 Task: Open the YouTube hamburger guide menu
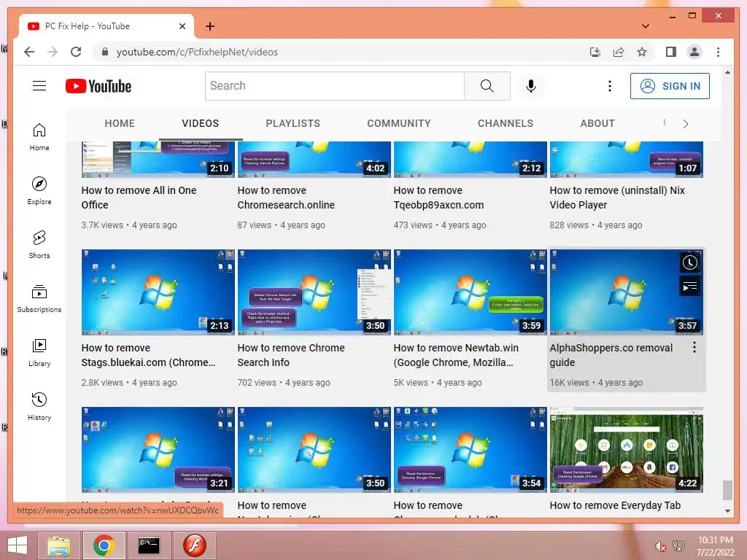(39, 86)
